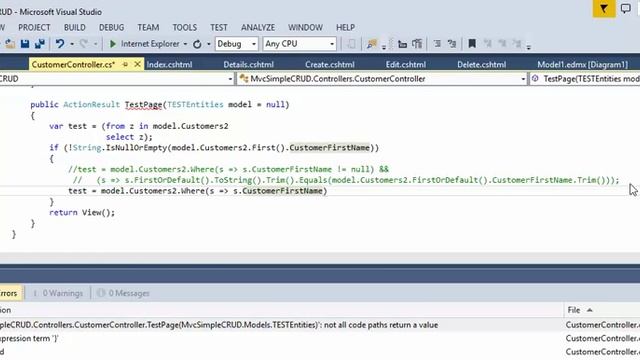
Task: Open the BUILD menu
Action: [75, 27]
